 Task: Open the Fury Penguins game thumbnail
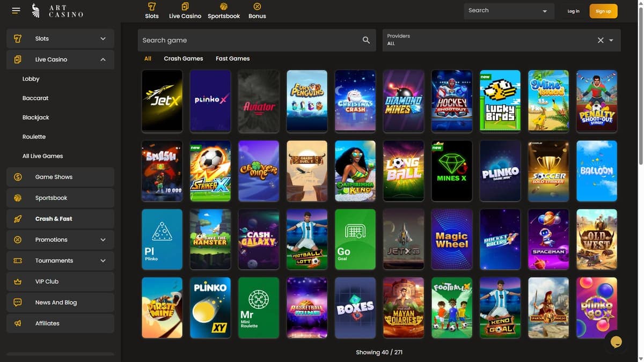point(307,101)
